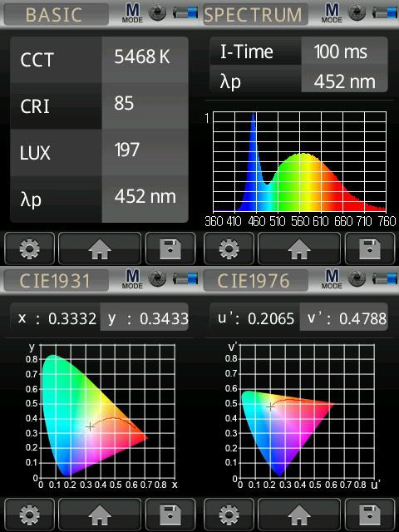Save measurement in the BASIC panel

170,249
